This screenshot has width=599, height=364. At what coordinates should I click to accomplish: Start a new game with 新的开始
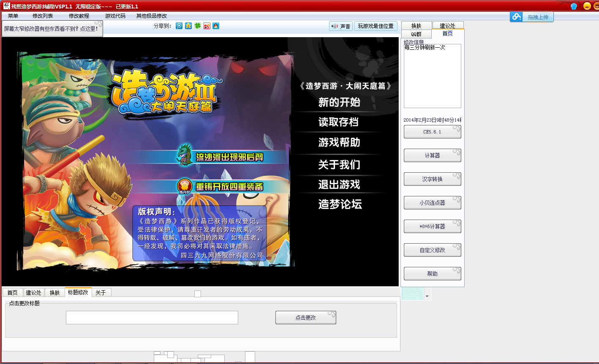pyautogui.click(x=339, y=102)
